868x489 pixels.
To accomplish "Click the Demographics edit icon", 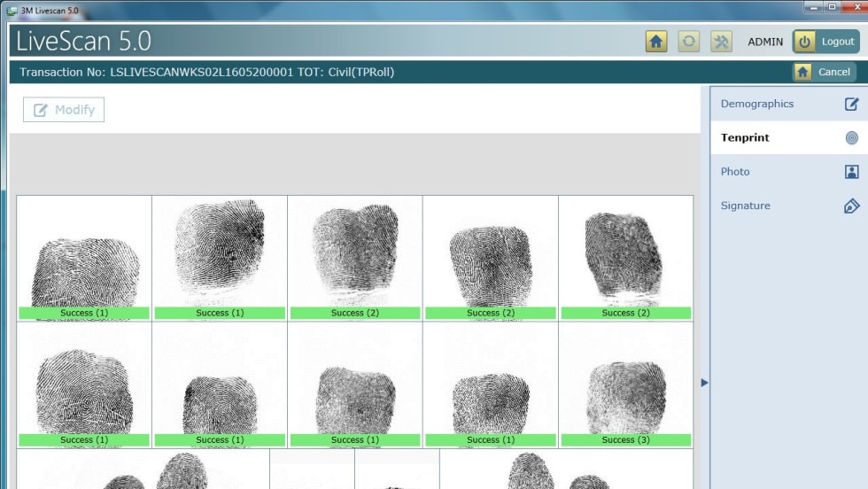I will 851,104.
